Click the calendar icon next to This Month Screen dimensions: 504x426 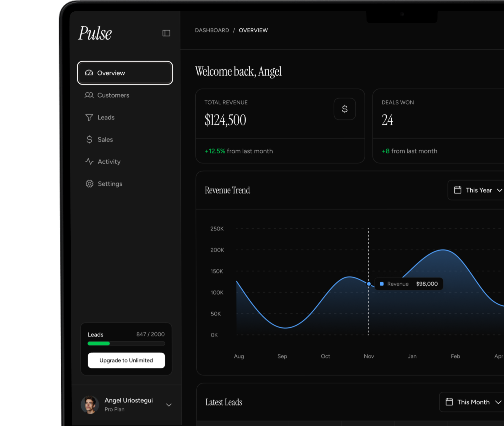pos(449,402)
